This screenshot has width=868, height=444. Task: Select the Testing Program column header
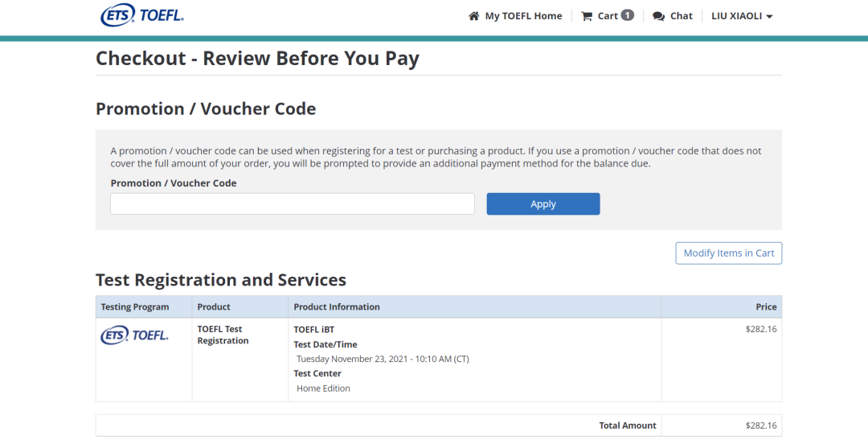pyautogui.click(x=135, y=306)
